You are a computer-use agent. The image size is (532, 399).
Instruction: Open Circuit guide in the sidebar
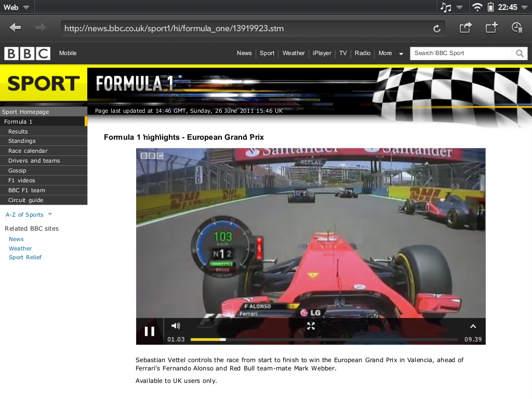[44, 200]
